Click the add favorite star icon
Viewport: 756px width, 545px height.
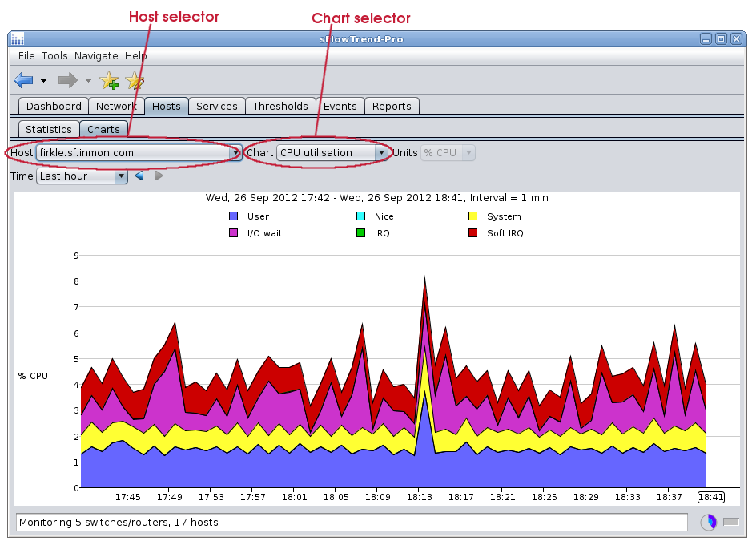[109, 80]
